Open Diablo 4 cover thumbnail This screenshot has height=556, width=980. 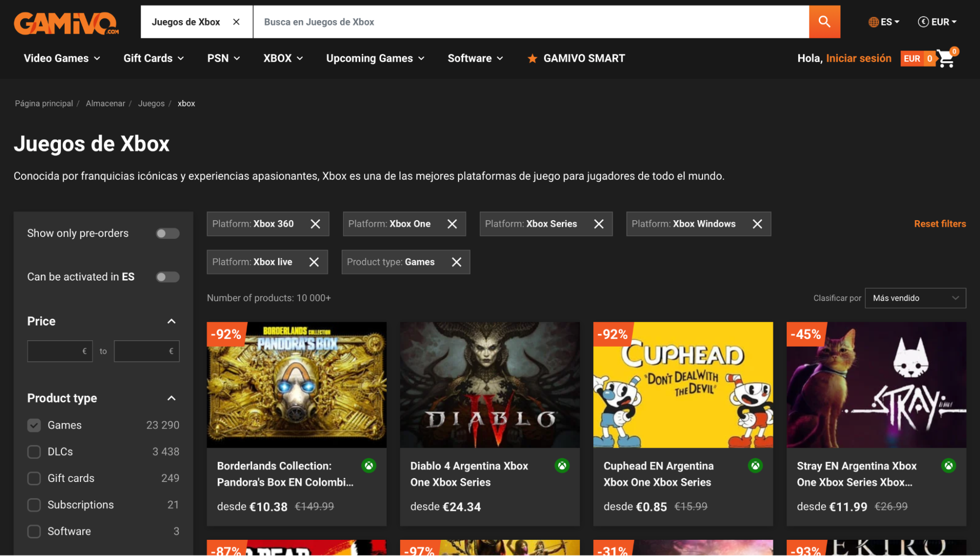(490, 385)
